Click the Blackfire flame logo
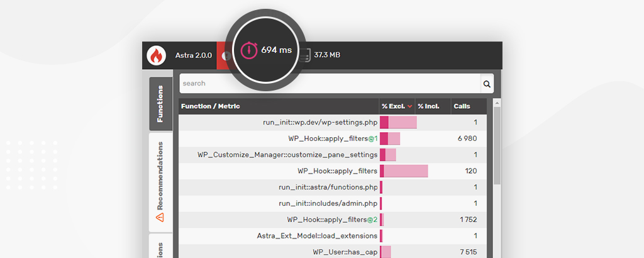Screen dimensions: 644x258 [156, 55]
